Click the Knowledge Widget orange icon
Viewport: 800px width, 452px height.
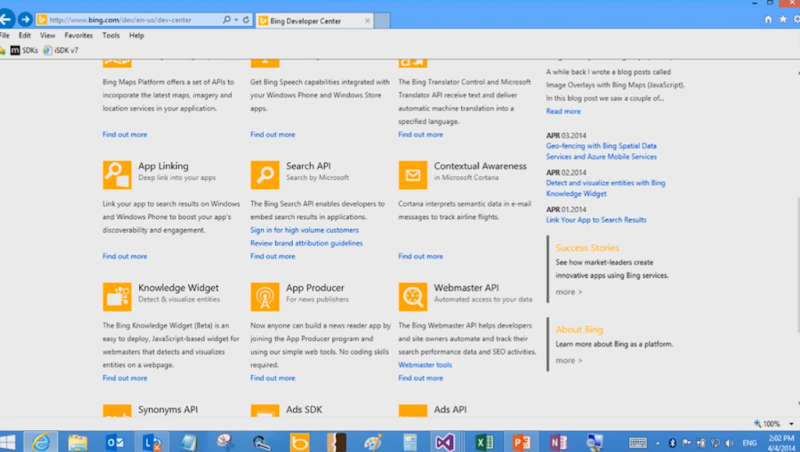point(117,297)
